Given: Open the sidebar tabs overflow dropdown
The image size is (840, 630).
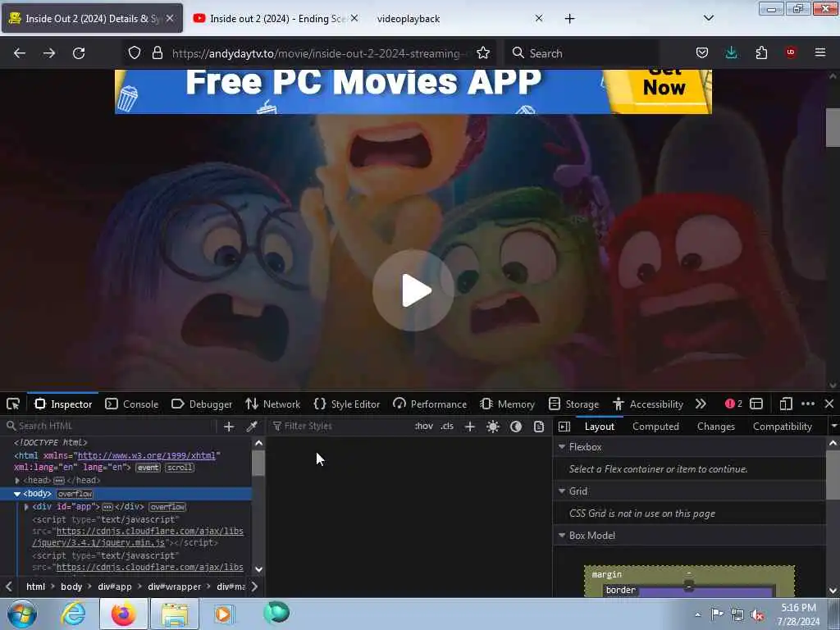Looking at the screenshot, I should pyautogui.click(x=833, y=427).
